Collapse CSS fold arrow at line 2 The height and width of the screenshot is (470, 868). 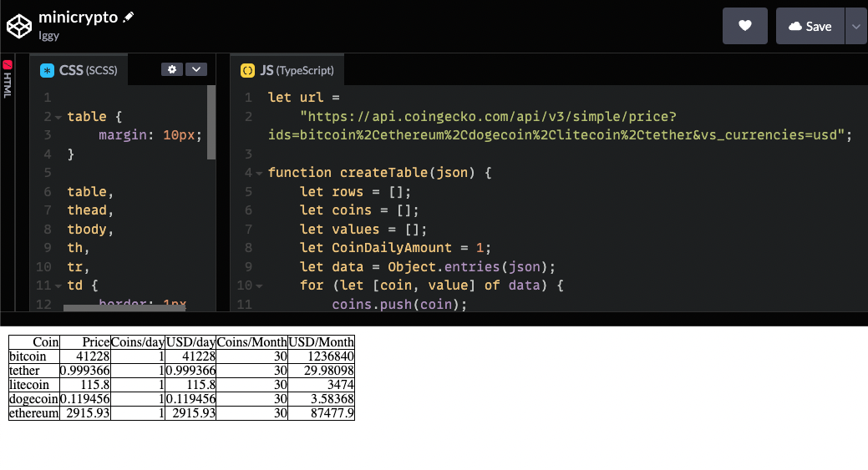click(x=58, y=117)
